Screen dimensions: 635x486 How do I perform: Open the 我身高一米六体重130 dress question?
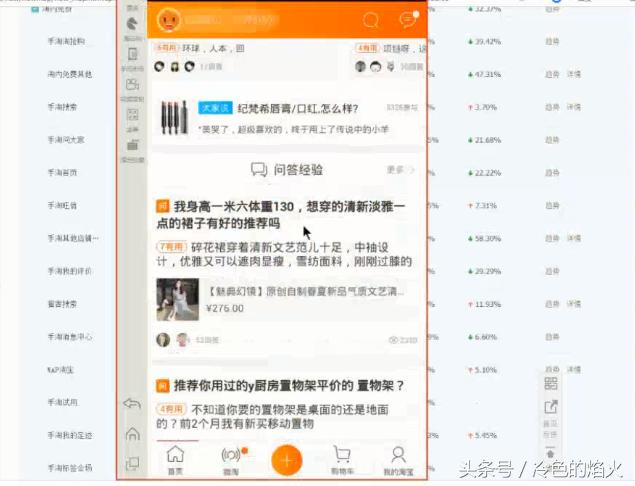point(280,215)
